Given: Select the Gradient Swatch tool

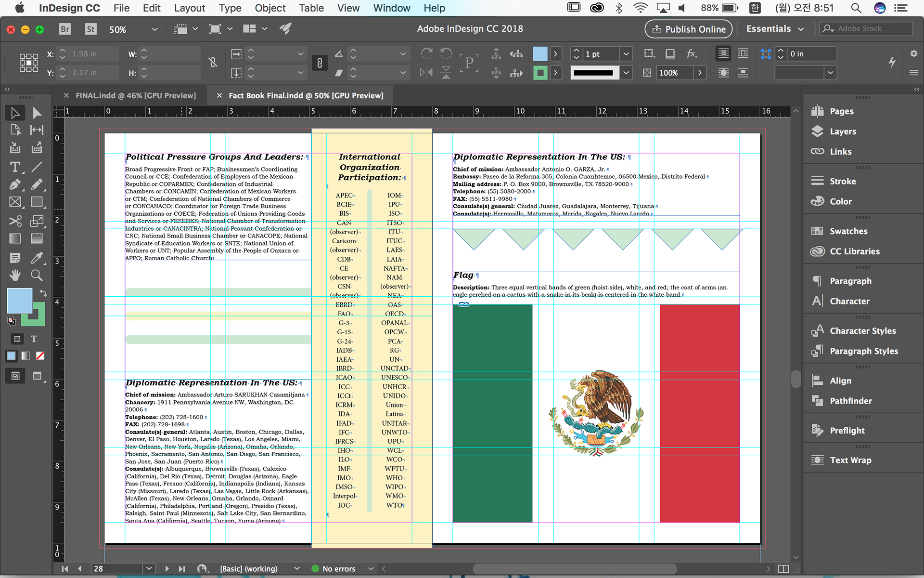Looking at the screenshot, I should pyautogui.click(x=15, y=238).
